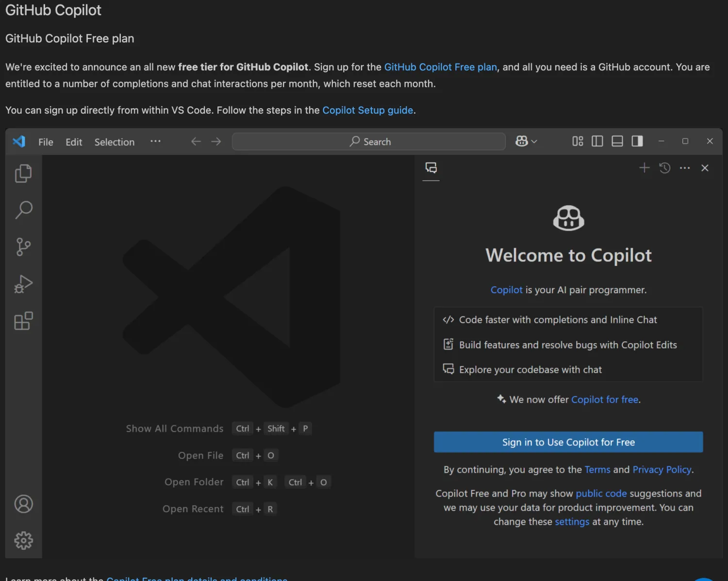Image resolution: width=728 pixels, height=581 pixels.
Task: Minimize the VS Code window
Action: pyautogui.click(x=661, y=141)
